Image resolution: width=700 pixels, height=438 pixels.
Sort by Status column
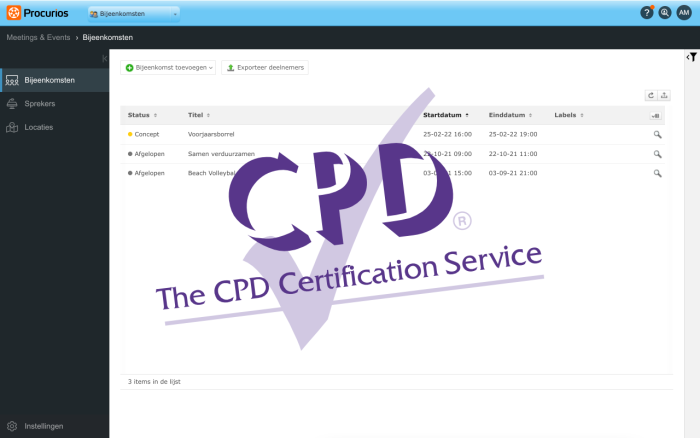click(x=142, y=115)
